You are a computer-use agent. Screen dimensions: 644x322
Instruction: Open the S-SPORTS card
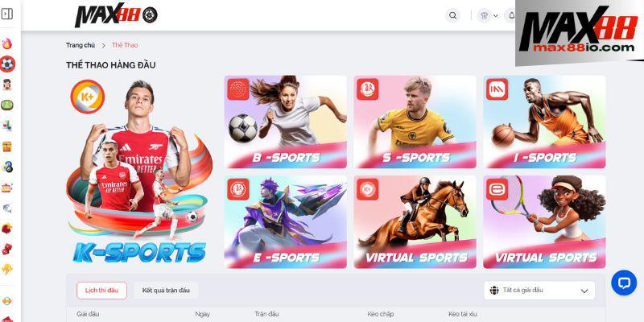click(415, 122)
